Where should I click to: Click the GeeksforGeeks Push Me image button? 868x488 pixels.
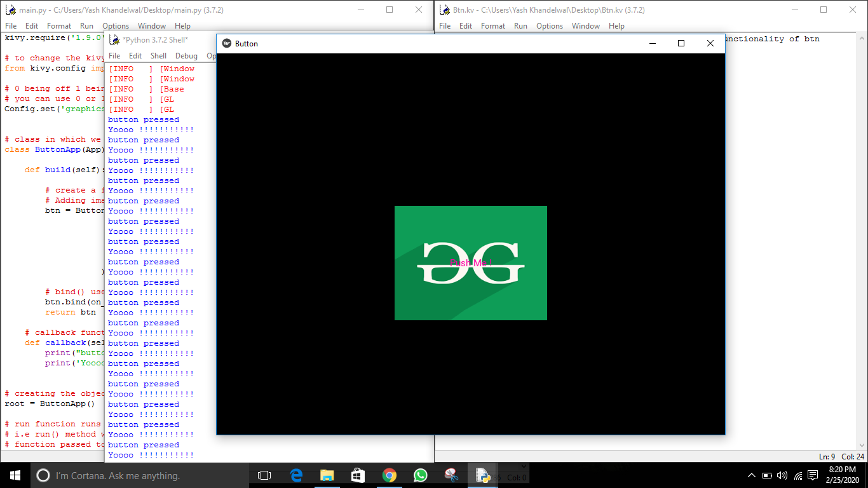point(471,263)
